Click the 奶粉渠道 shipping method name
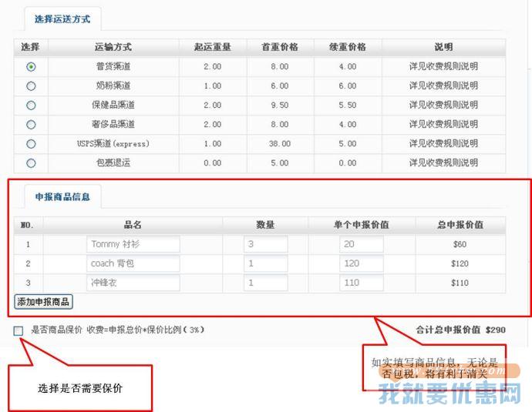This screenshot has height=412, width=532. [113, 85]
